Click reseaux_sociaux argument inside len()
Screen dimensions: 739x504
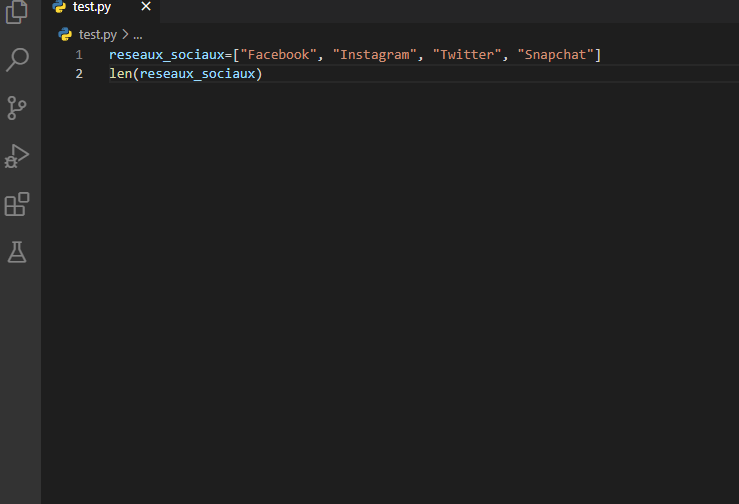tap(197, 74)
